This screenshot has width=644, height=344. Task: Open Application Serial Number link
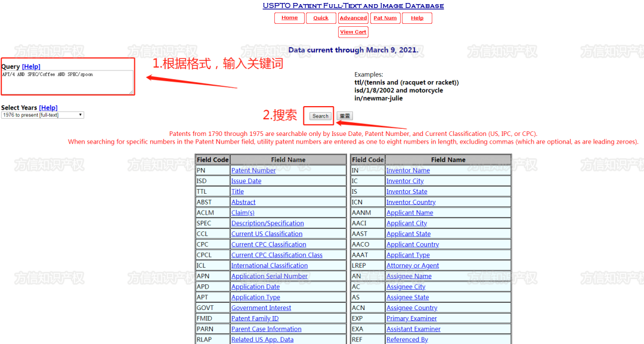(x=270, y=276)
